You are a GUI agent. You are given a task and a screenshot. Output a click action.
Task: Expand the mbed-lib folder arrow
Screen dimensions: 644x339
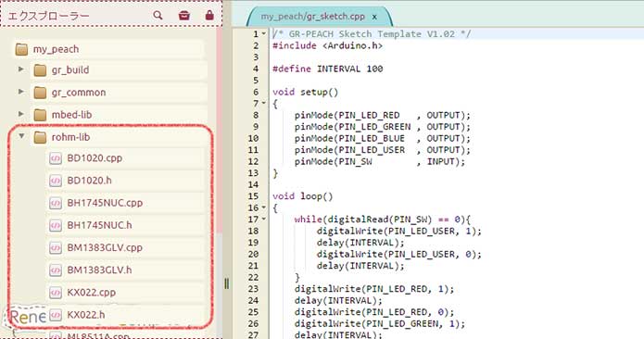[x=21, y=114]
